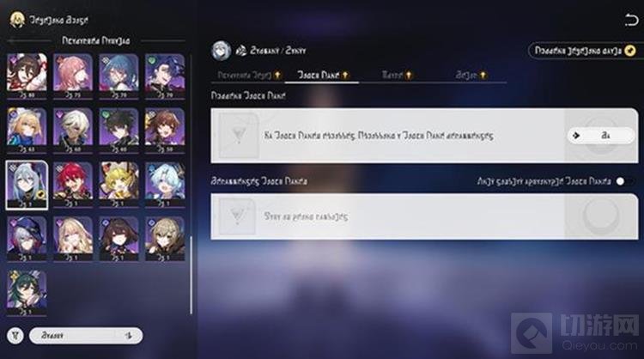Click the gold coin icon on top-right pill button
Viewport: 644px width, 359px height.
pos(630,51)
